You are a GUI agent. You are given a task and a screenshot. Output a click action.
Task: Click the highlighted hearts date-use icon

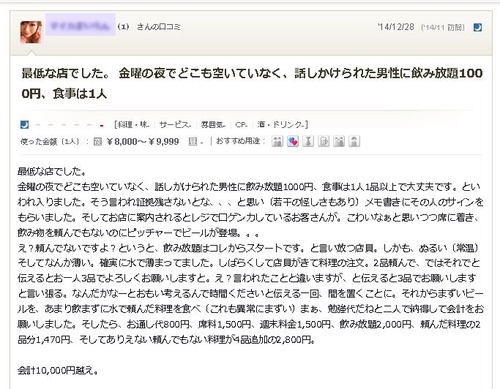point(293,141)
